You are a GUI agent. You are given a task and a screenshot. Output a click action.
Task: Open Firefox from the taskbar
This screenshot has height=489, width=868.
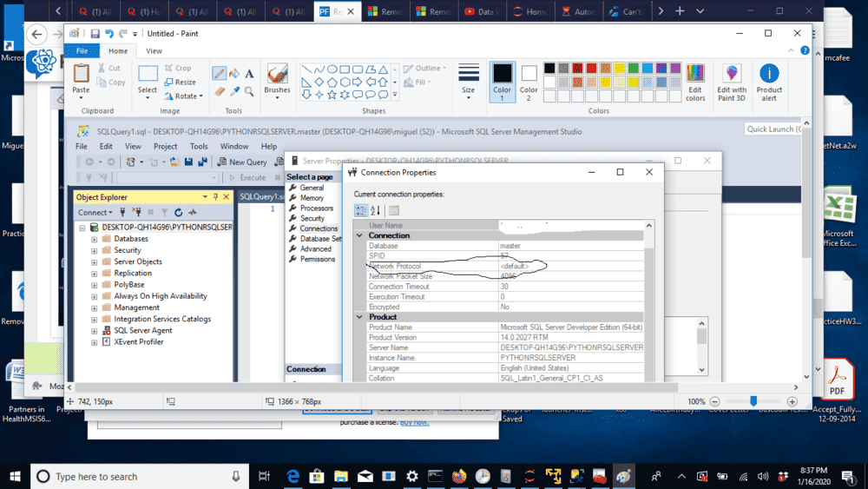(x=458, y=476)
